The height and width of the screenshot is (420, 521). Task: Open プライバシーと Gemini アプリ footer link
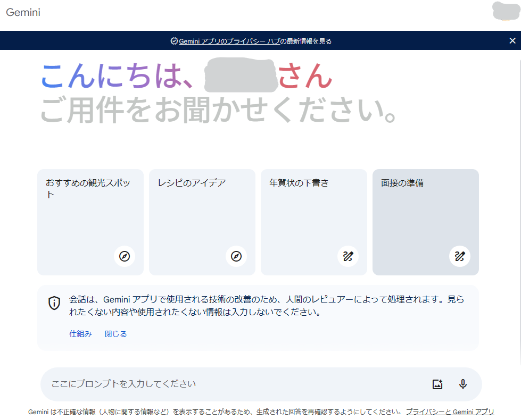click(450, 411)
